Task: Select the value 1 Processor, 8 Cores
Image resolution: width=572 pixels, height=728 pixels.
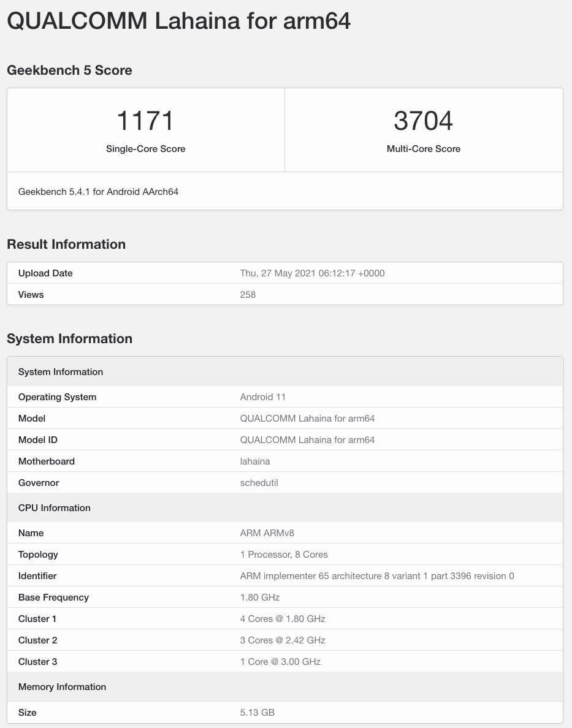Action: [284, 555]
